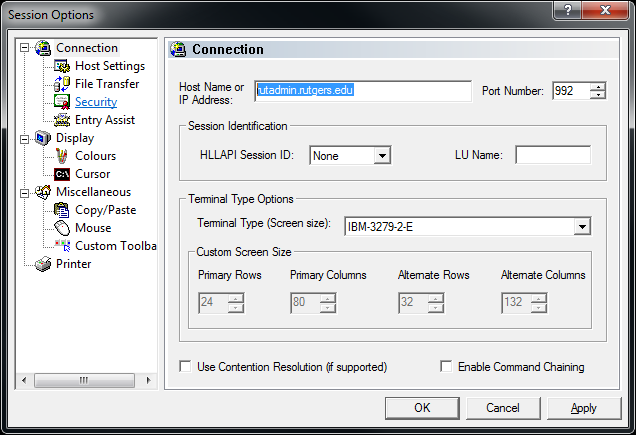
Task: Click the Entry Assist icon
Action: click(x=62, y=120)
